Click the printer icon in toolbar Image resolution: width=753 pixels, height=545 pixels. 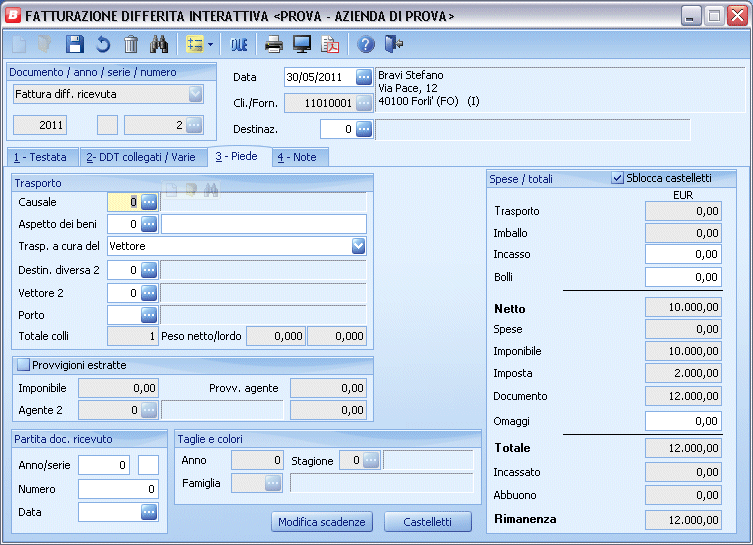[274, 44]
